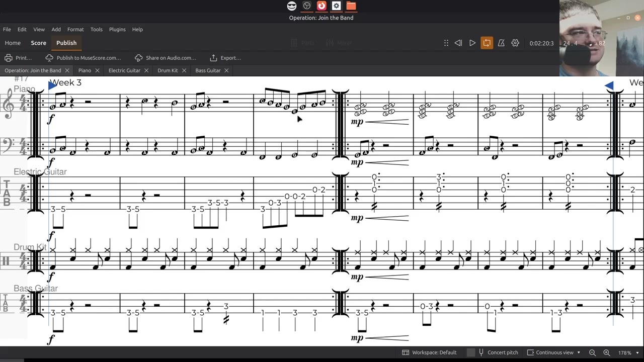Close the Electric Guitar part tab

146,71
